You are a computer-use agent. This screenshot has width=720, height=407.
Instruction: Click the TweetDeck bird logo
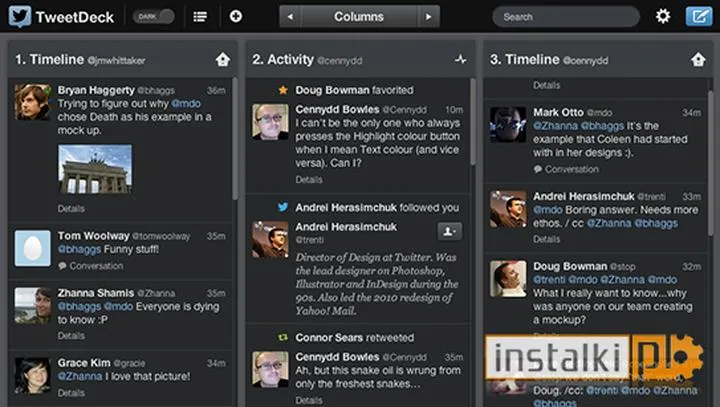coord(20,17)
